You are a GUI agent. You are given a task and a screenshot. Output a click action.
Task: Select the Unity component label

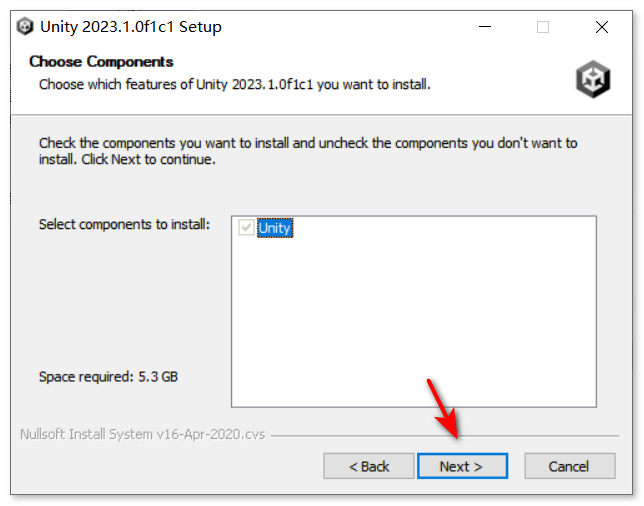coord(275,228)
